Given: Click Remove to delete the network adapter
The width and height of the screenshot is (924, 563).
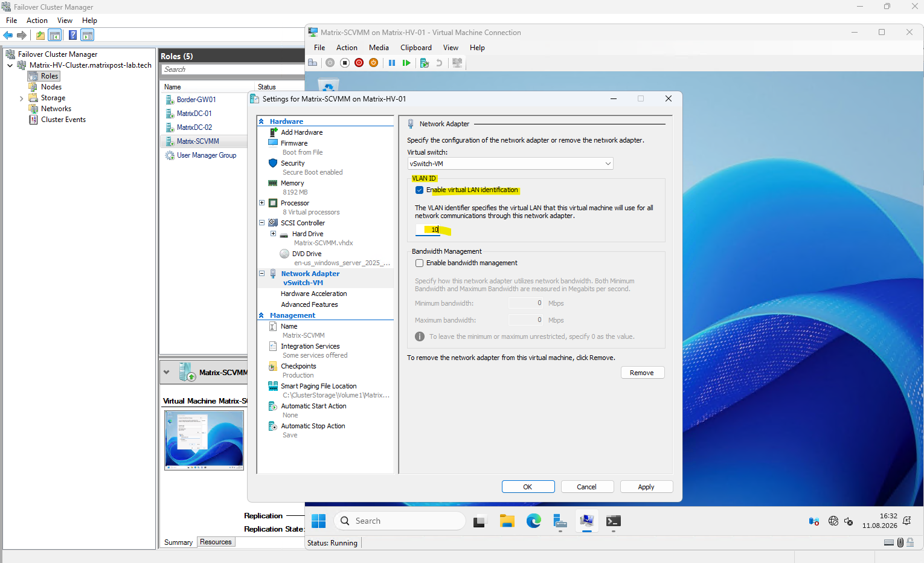Looking at the screenshot, I should coord(642,373).
